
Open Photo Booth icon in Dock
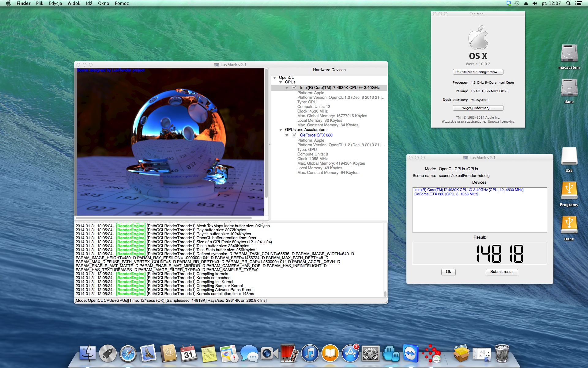290,353
